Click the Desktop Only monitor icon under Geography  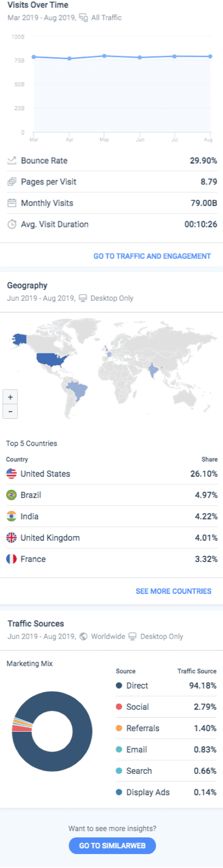coord(83,298)
